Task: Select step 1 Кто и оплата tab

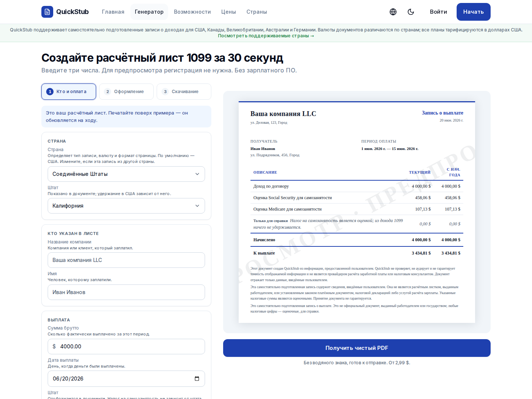Action: tap(69, 92)
